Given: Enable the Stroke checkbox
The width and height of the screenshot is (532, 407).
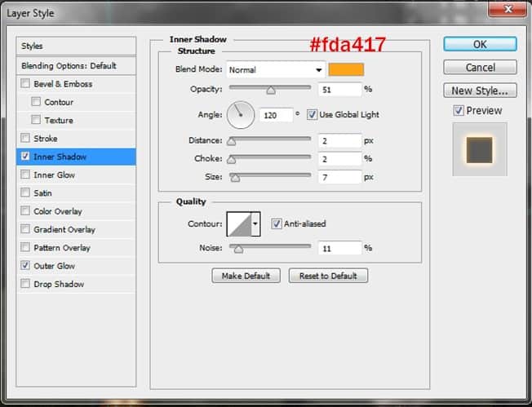Looking at the screenshot, I should tap(25, 138).
